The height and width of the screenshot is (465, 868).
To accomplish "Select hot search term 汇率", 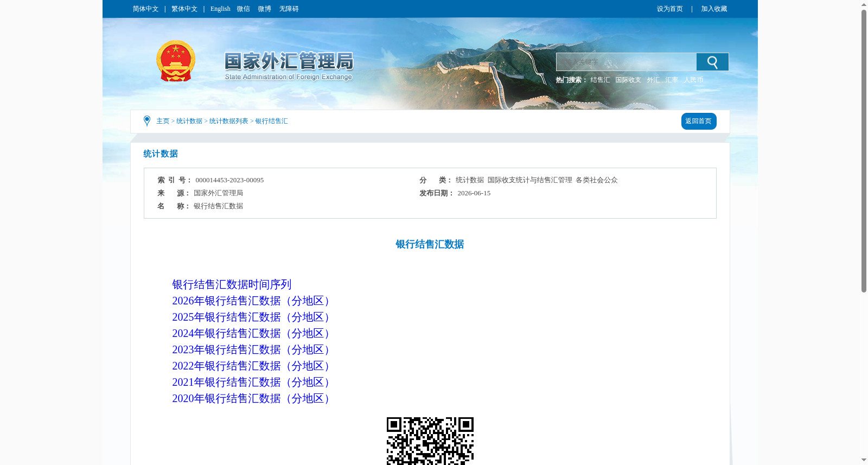I will (x=672, y=80).
